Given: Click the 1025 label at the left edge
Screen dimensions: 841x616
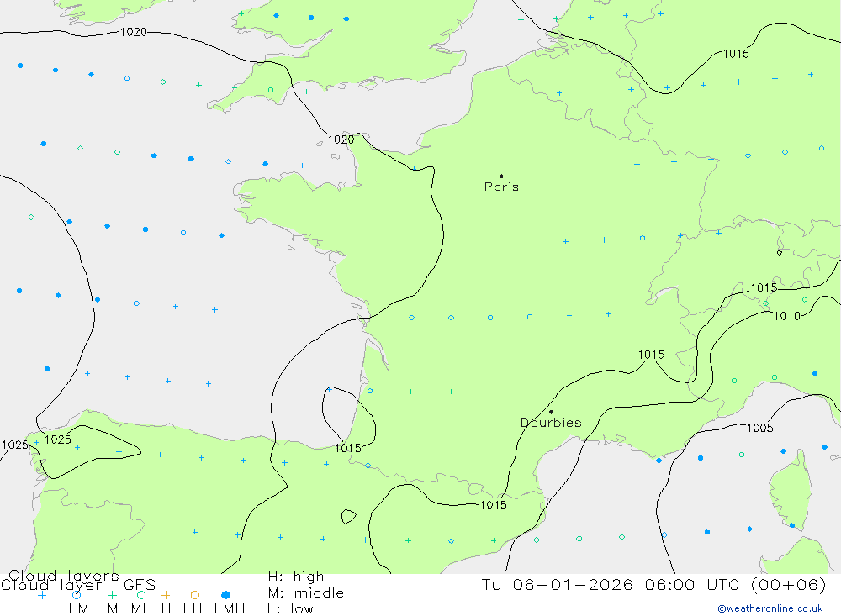Looking at the screenshot, I should [14, 445].
